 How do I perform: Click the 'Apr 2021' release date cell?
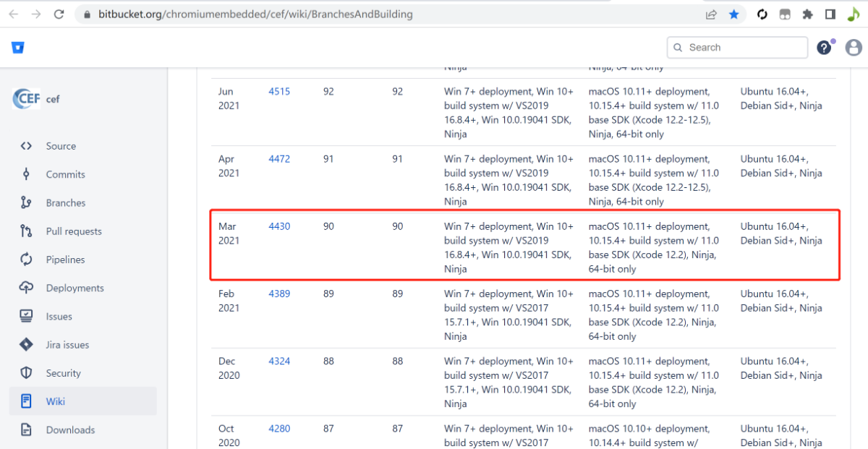tap(229, 166)
